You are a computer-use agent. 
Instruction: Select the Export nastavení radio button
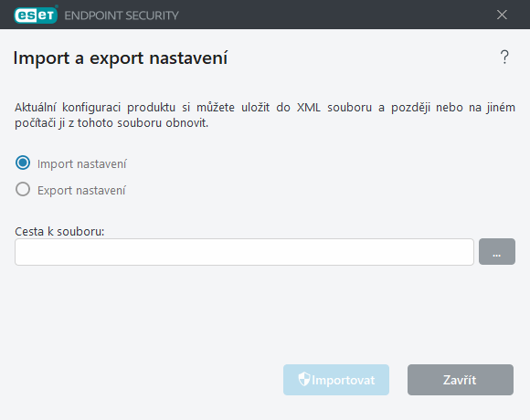point(23,189)
